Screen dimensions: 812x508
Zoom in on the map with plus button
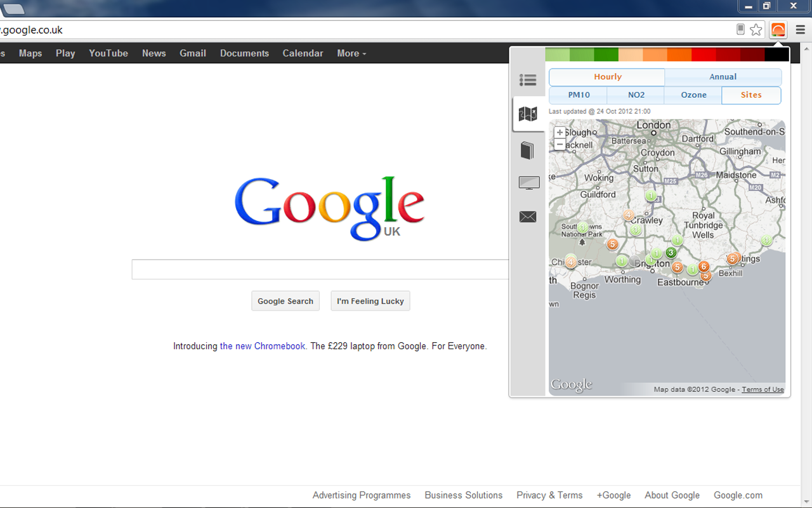point(560,133)
